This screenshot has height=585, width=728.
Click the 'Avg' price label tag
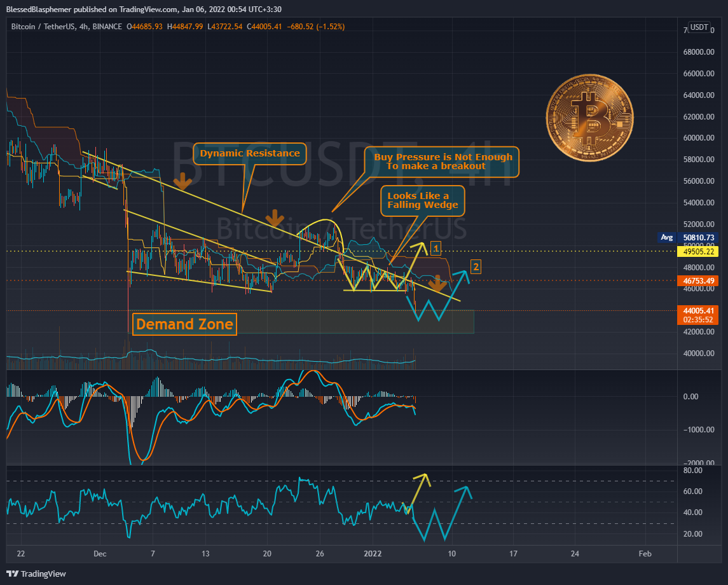click(x=667, y=237)
